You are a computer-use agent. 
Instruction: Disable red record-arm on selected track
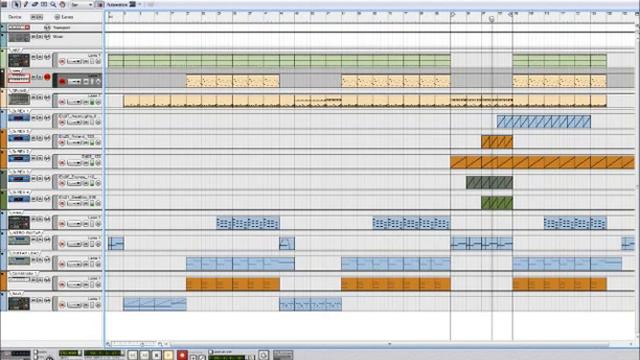(47, 77)
